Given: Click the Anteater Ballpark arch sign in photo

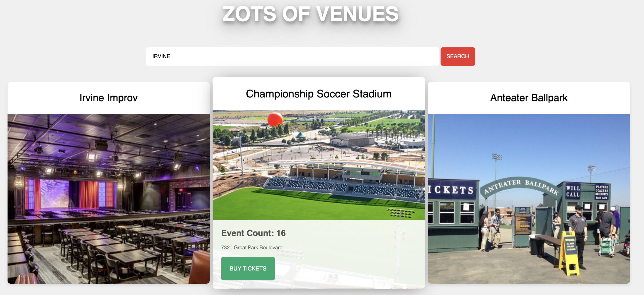Looking at the screenshot, I should 521,187.
